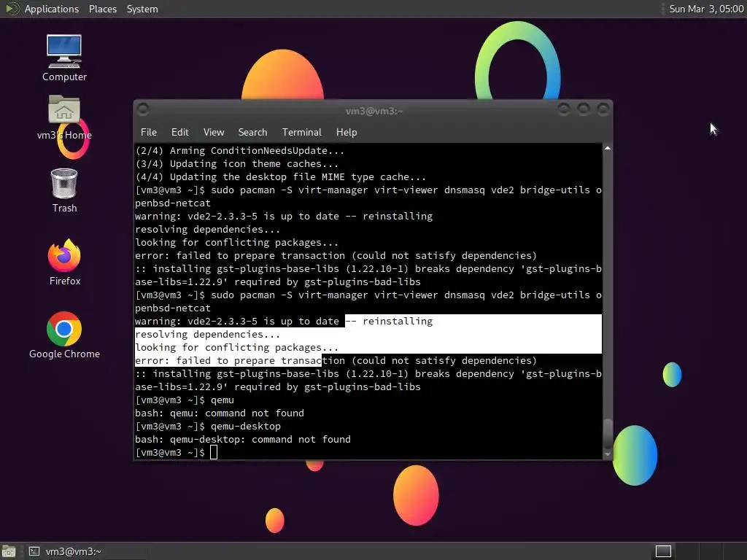Click the MATE logo icon in top panel

click(x=12, y=9)
